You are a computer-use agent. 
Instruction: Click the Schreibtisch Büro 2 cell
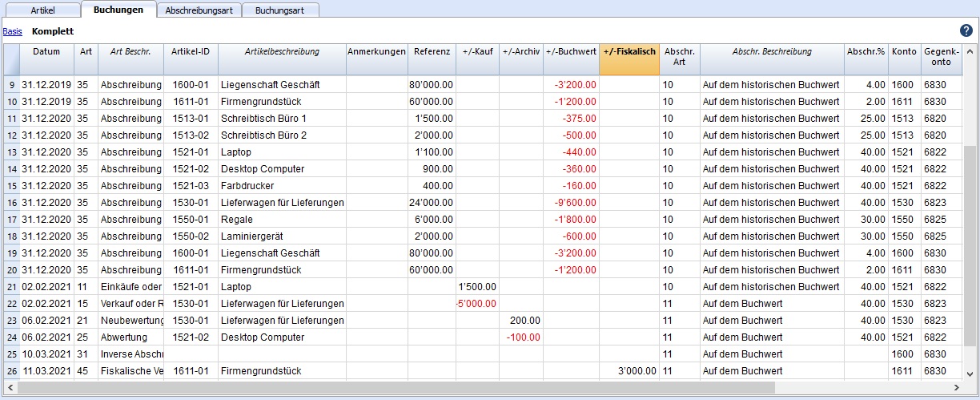[x=282, y=135]
